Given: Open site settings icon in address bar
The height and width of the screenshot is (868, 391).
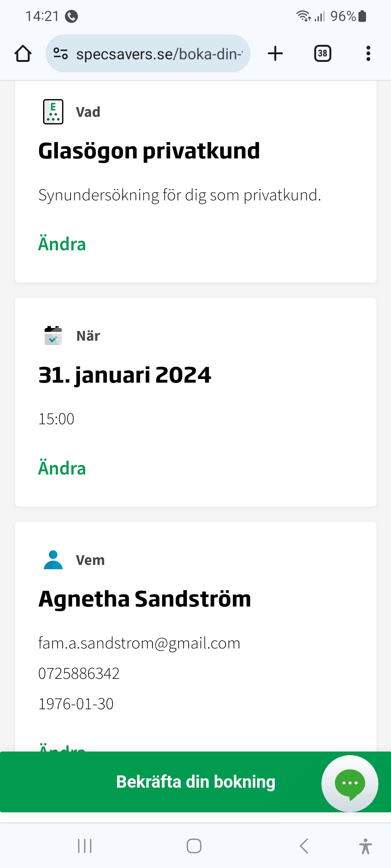Looking at the screenshot, I should point(60,54).
